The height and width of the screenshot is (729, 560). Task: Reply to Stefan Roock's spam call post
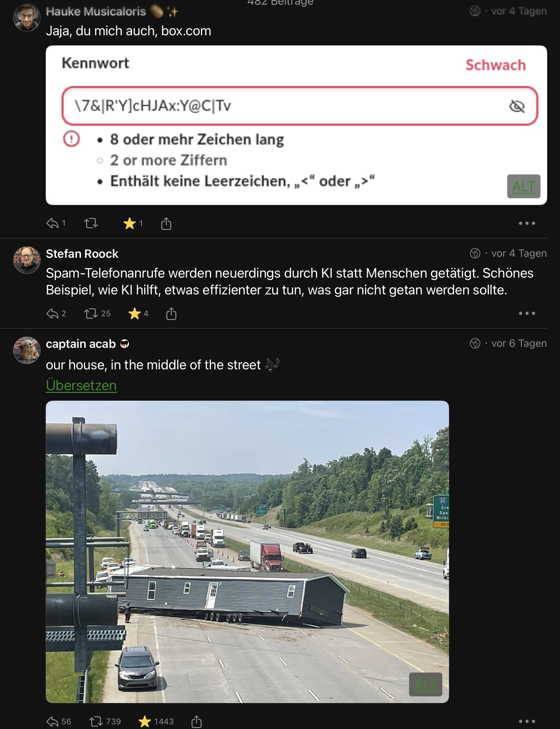click(x=53, y=314)
